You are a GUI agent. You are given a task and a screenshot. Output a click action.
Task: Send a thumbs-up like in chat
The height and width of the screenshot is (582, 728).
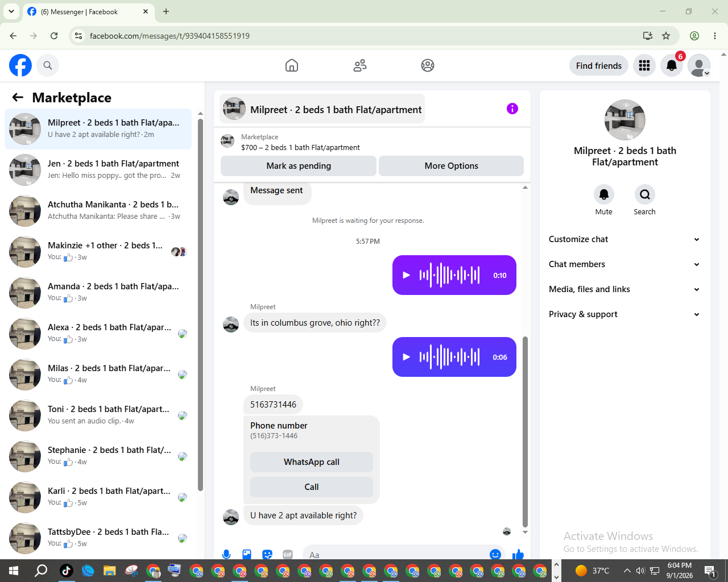point(518,555)
